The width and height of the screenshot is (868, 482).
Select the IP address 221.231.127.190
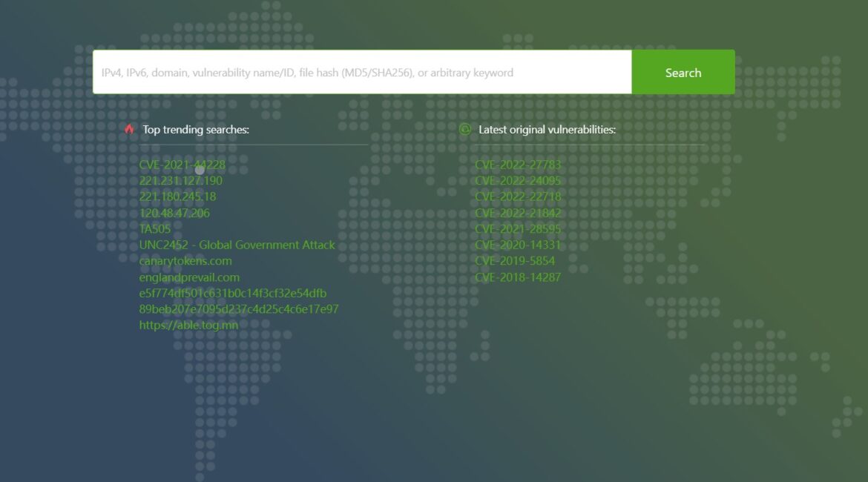[182, 180]
